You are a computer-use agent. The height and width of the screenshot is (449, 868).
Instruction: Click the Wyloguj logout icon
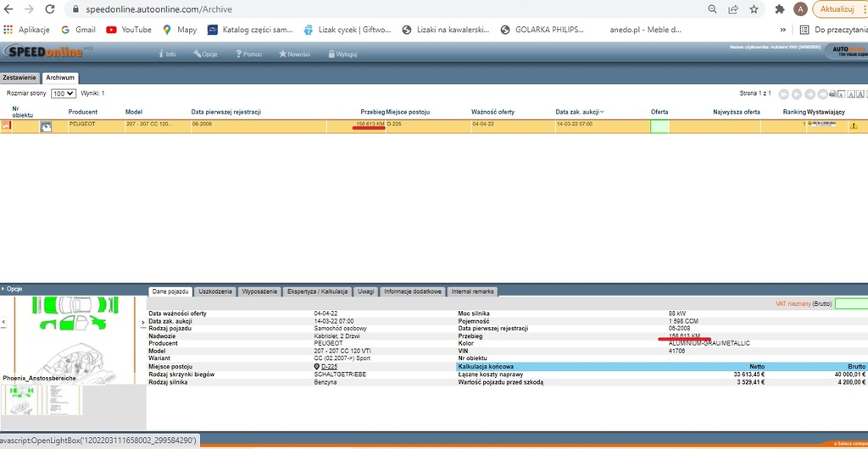pos(342,53)
